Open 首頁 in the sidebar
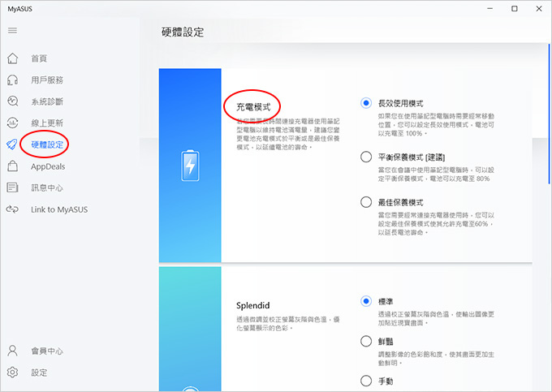The image size is (552, 392). [39, 58]
